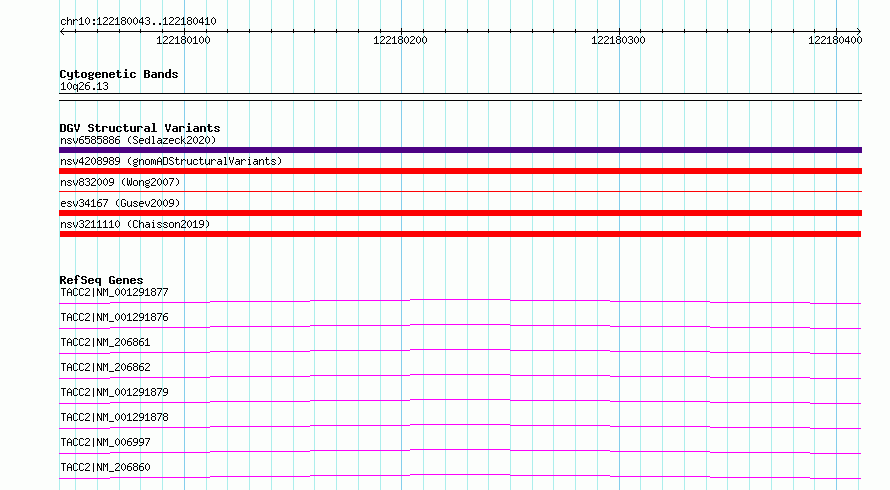
Task: Select the 122180300 ruler position label
Action: (618, 40)
